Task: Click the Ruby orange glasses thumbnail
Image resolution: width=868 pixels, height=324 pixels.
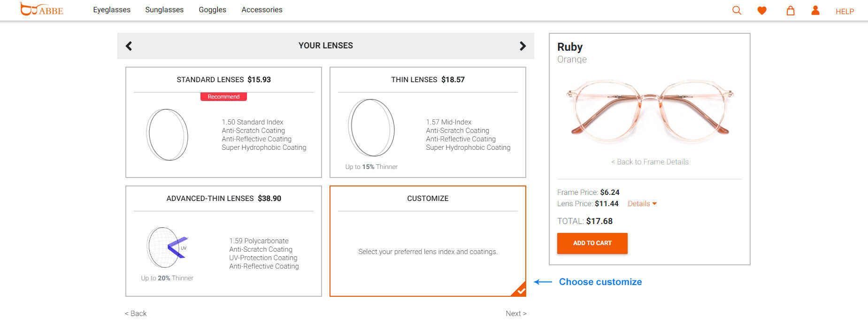Action: pyautogui.click(x=650, y=112)
